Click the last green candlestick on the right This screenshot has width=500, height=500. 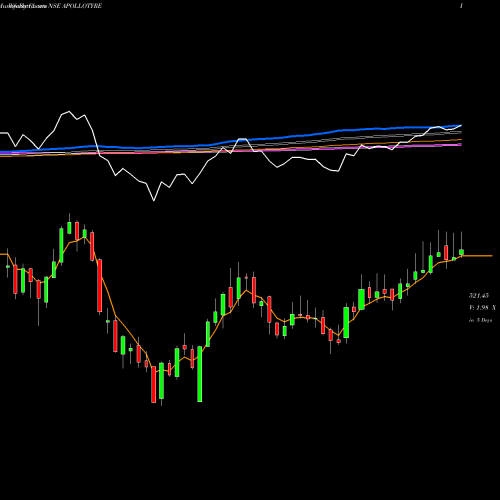[x=461, y=252]
